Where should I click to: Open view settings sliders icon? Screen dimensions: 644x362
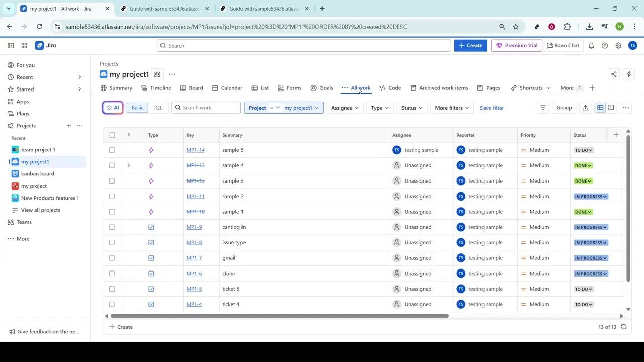[x=542, y=108]
